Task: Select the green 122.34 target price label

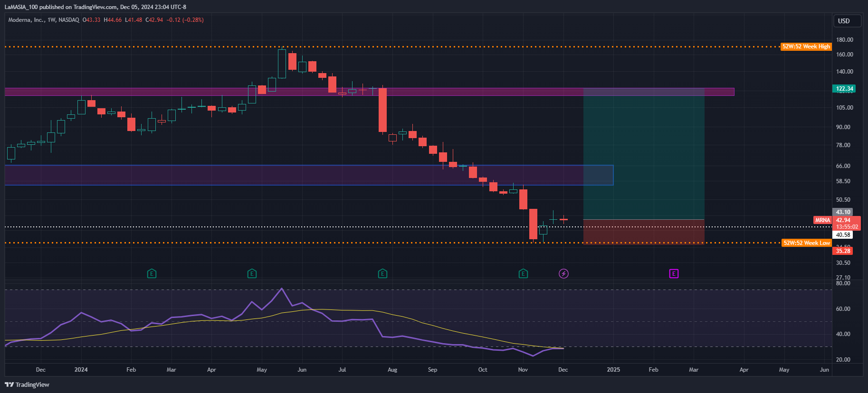Action: coord(844,89)
